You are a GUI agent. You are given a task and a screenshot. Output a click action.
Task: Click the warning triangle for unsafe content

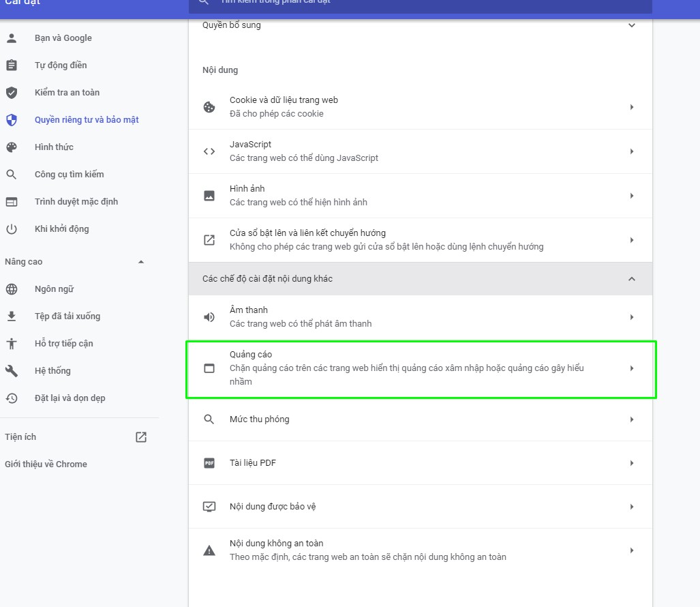pyautogui.click(x=209, y=550)
